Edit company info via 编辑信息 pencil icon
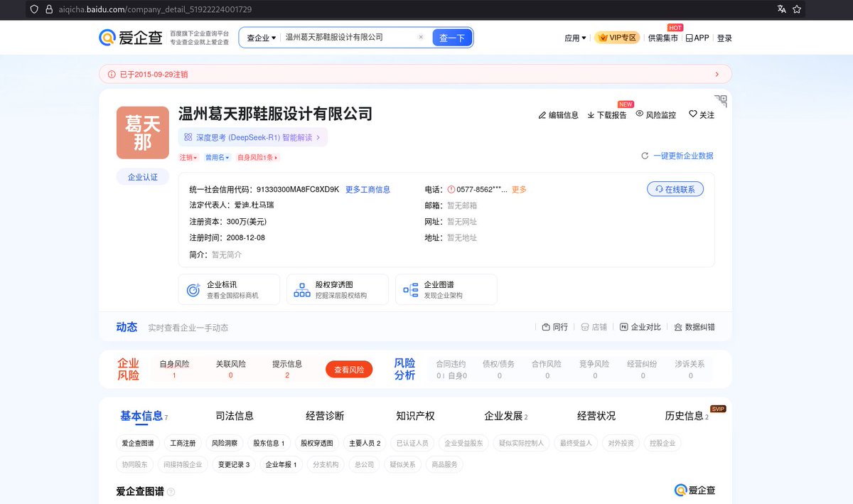The image size is (853, 504). pyautogui.click(x=558, y=114)
